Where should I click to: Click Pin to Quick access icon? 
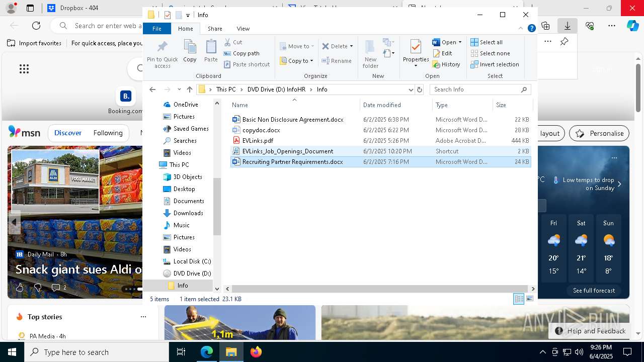pos(162,54)
